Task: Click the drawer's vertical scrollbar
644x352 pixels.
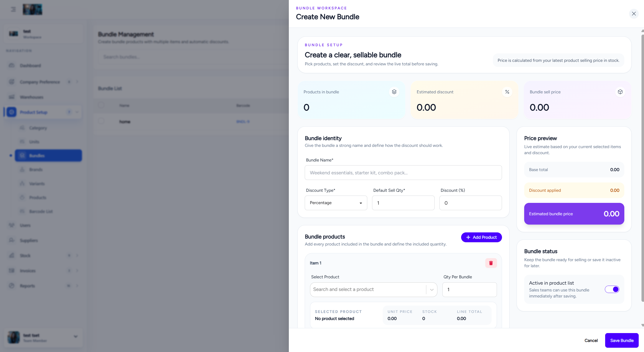Action: pos(642,168)
